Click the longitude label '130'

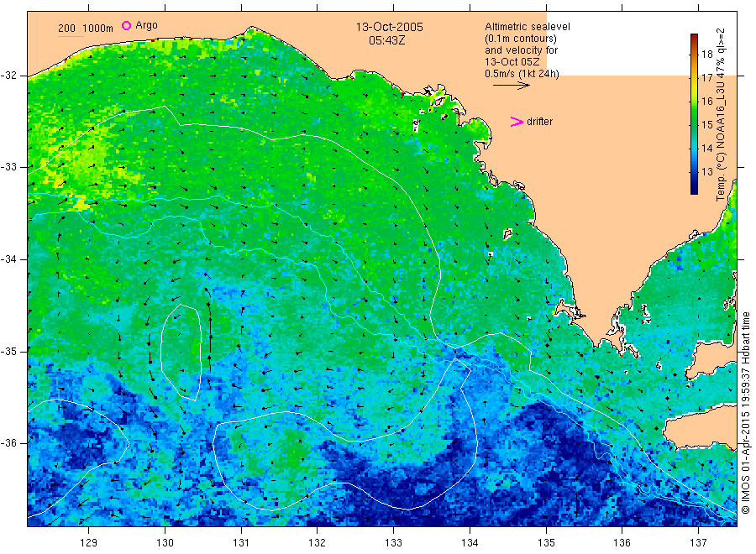tap(165, 543)
